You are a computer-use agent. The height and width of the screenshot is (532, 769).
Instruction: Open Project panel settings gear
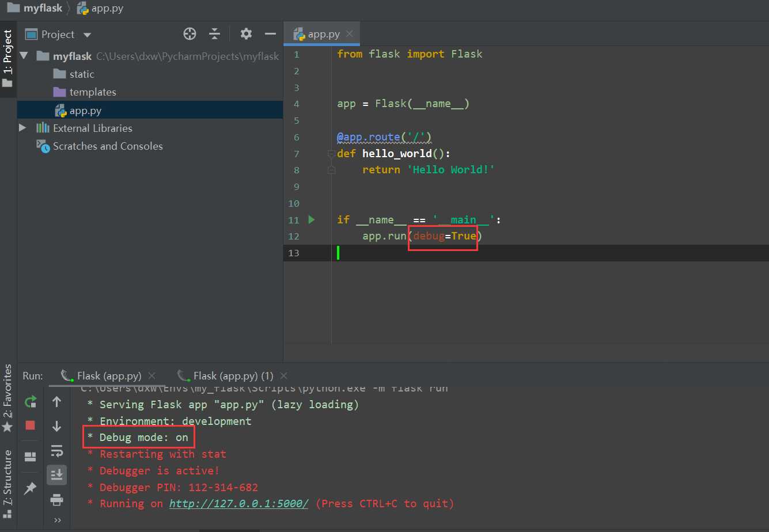[246, 34]
